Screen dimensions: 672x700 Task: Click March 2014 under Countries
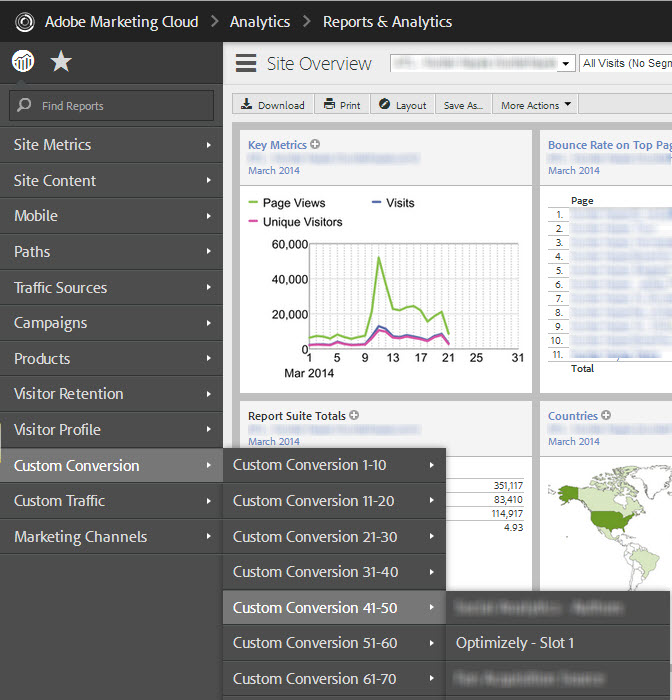574,442
